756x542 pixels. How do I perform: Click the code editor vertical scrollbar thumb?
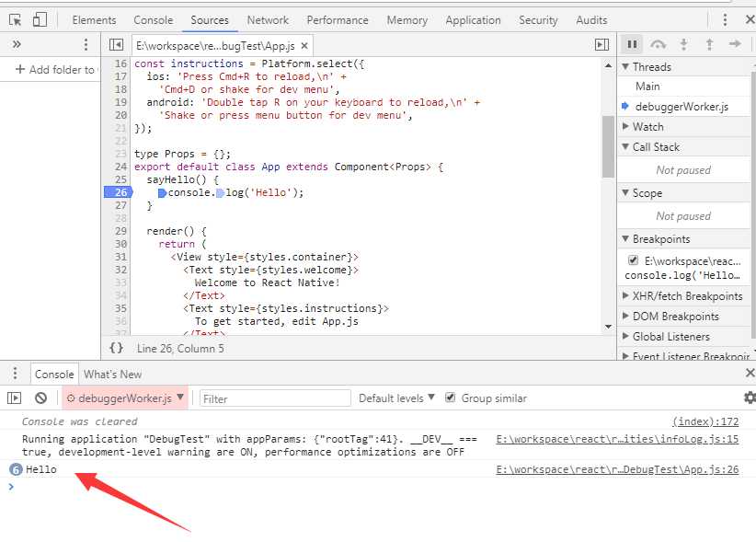tap(608, 146)
